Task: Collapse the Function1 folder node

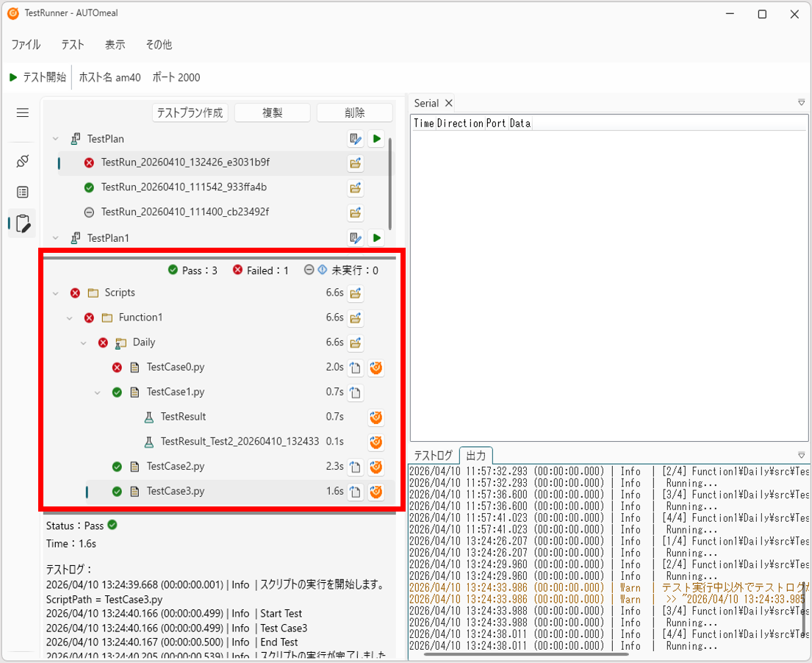Action: [69, 318]
